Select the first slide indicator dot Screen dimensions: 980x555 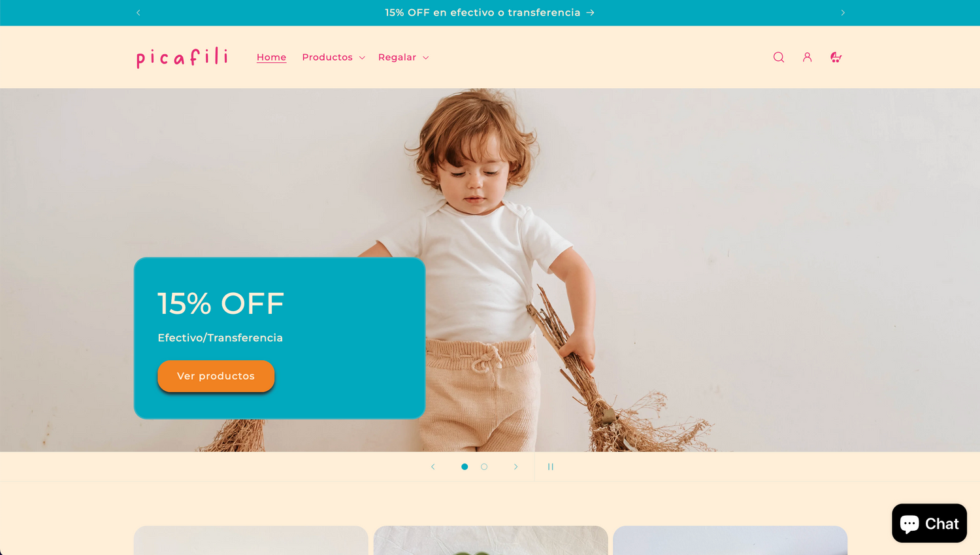pyautogui.click(x=465, y=467)
